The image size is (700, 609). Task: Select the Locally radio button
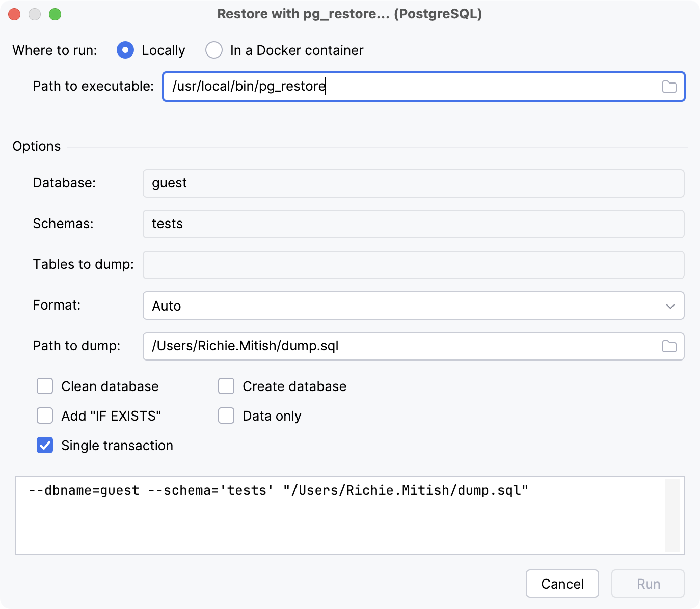[125, 50]
